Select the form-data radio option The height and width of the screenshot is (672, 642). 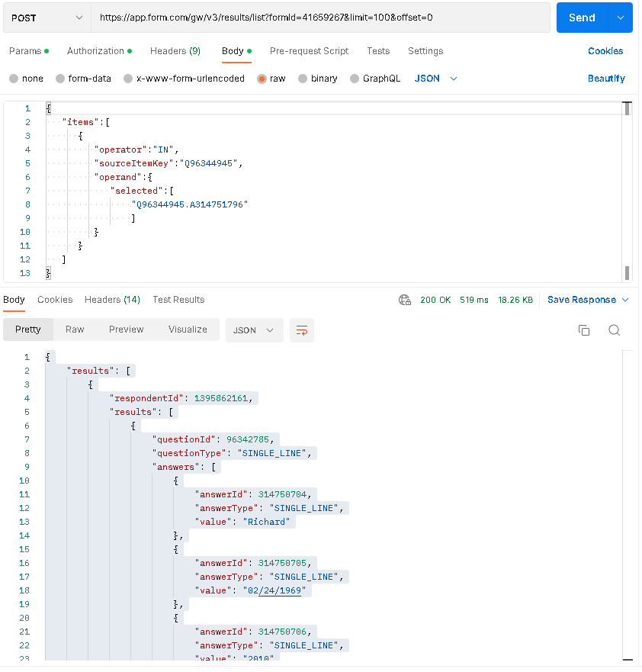(59, 79)
